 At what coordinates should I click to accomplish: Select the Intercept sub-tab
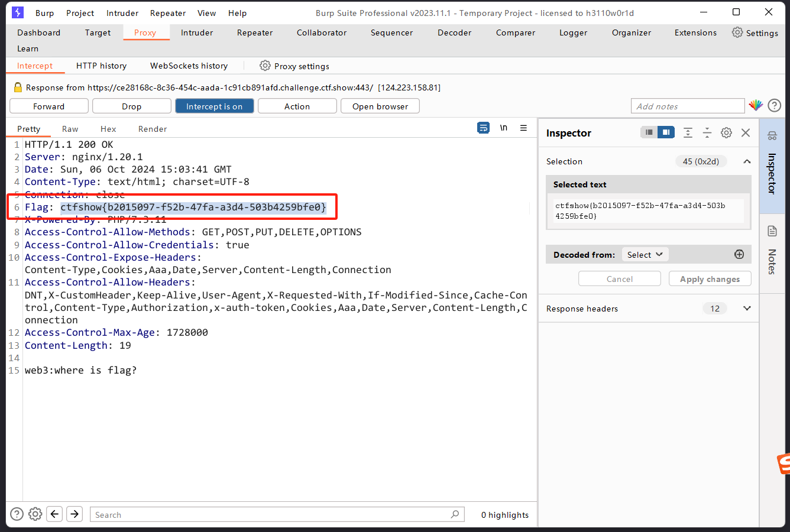(x=35, y=66)
